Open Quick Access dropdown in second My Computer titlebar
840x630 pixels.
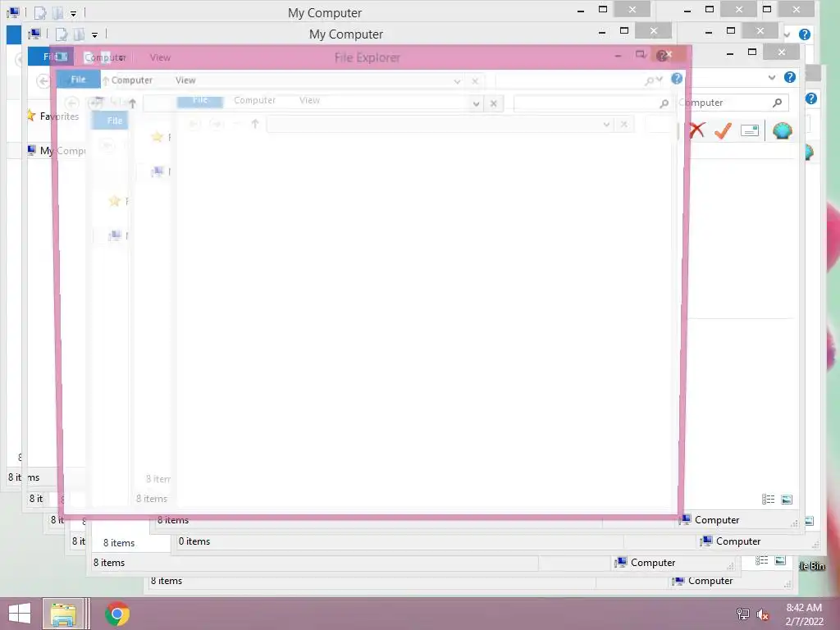point(94,35)
